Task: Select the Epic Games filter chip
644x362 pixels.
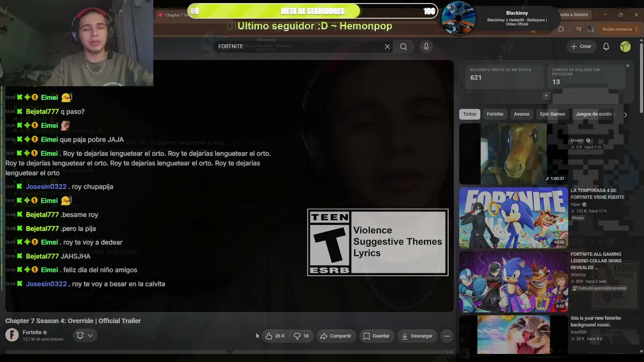Action: 552,114
